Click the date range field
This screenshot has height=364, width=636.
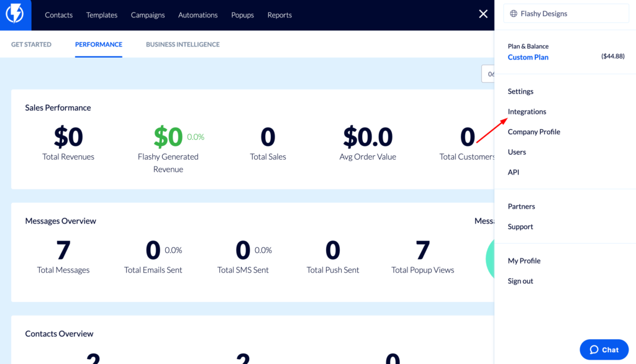tap(488, 74)
